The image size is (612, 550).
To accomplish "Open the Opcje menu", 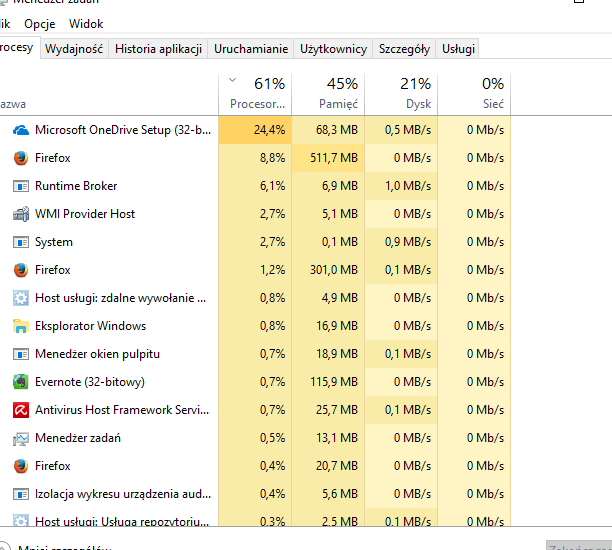I will pyautogui.click(x=39, y=24).
